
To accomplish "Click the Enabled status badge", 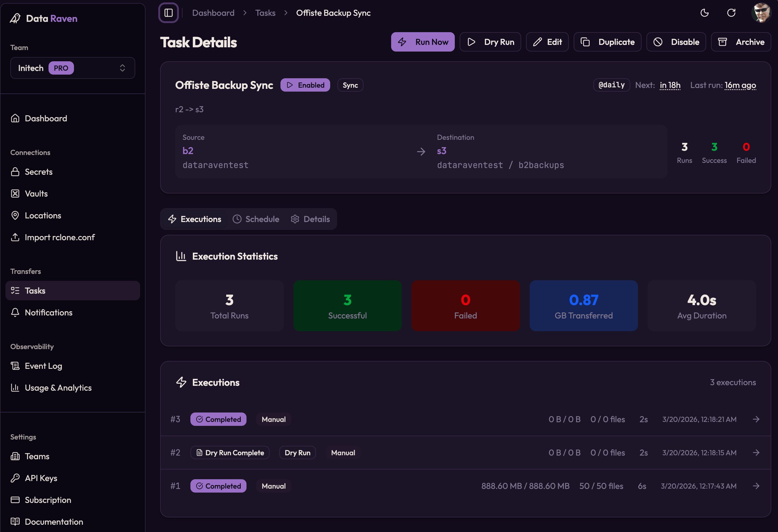I will 305,85.
